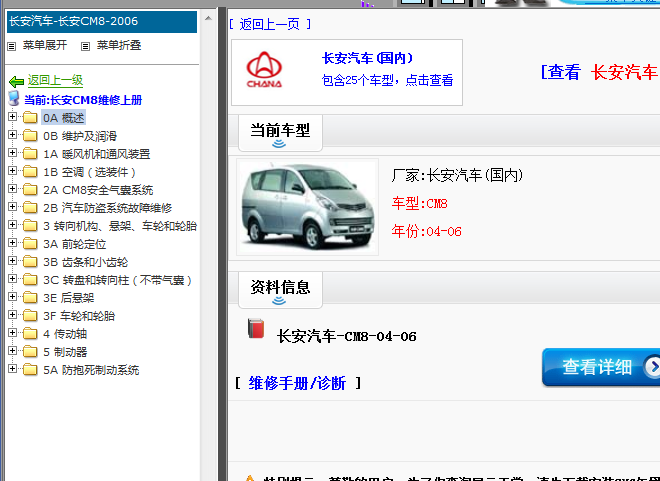Expand the 0A 概述 tree node
This screenshot has height=481, width=660.
click(13, 117)
